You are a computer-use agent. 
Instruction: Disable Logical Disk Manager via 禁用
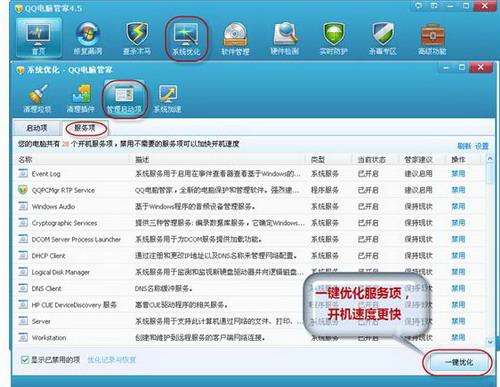tap(458, 272)
